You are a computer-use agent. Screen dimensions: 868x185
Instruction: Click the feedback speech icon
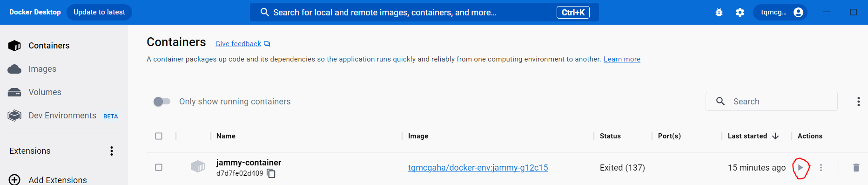click(x=267, y=44)
